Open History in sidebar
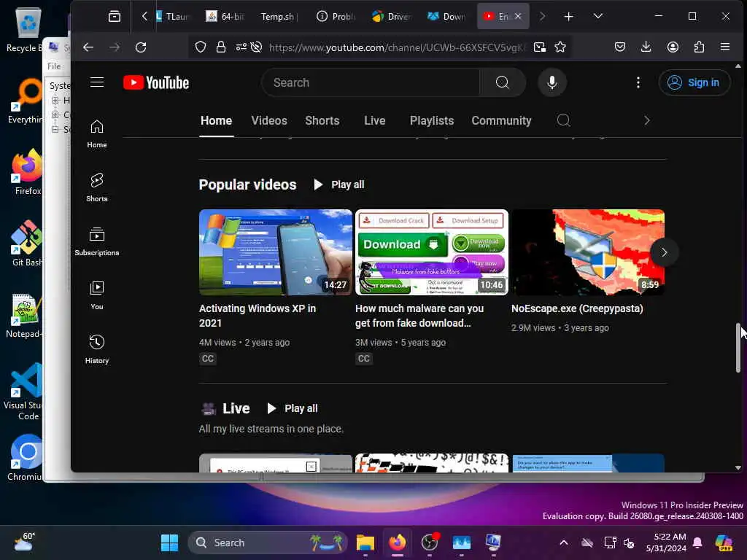Screen dimensions: 747x560 (x=97, y=350)
